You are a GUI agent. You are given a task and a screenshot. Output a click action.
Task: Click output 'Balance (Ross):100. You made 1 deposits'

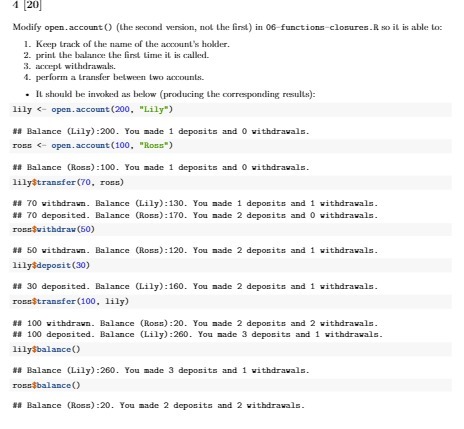click(161, 167)
